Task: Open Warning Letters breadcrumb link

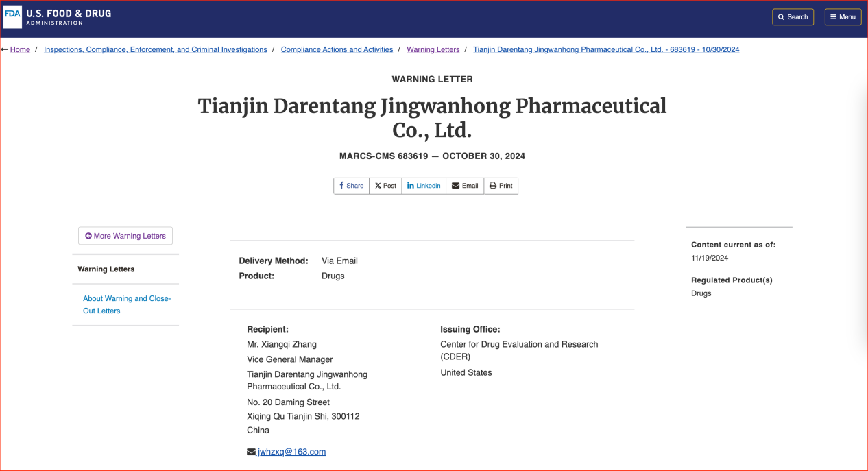Action: tap(433, 49)
